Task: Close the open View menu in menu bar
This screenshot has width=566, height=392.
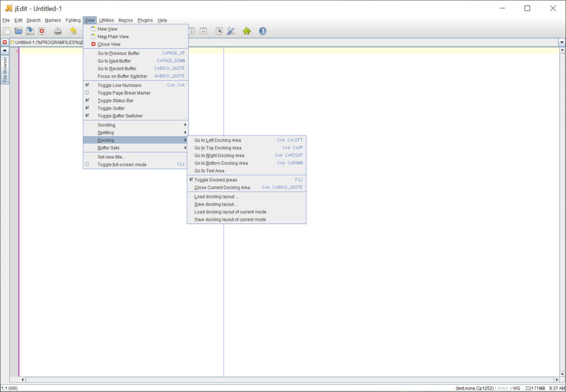Action: (90, 20)
